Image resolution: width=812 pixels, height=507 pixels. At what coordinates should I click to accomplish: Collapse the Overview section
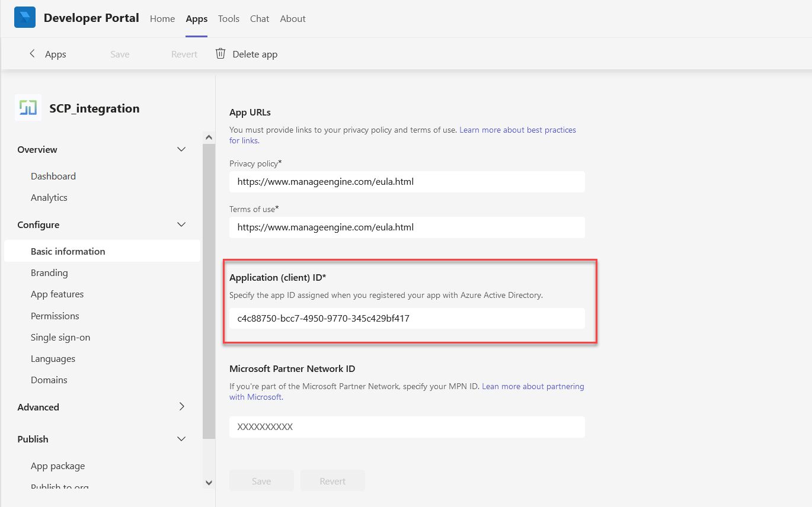pyautogui.click(x=181, y=149)
